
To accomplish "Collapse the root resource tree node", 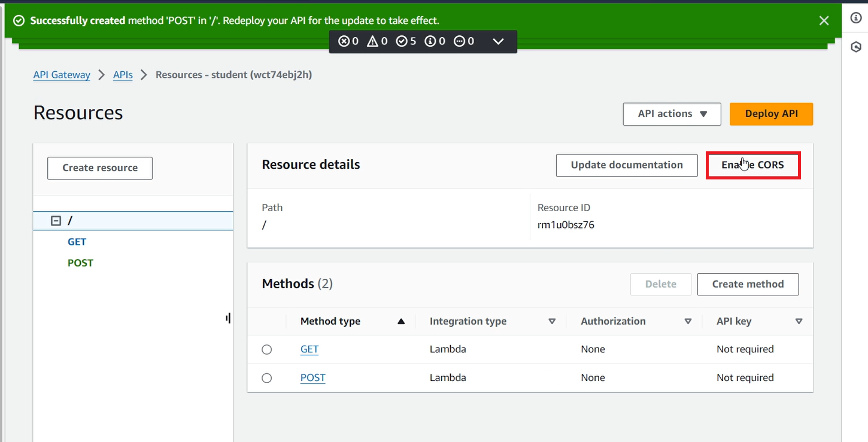I will (56, 220).
